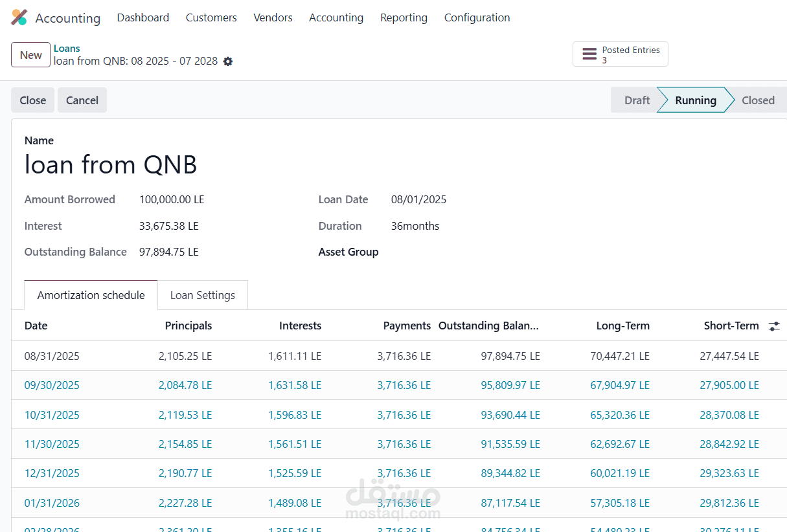Image resolution: width=787 pixels, height=532 pixels.
Task: Click the New button
Action: coord(30,55)
